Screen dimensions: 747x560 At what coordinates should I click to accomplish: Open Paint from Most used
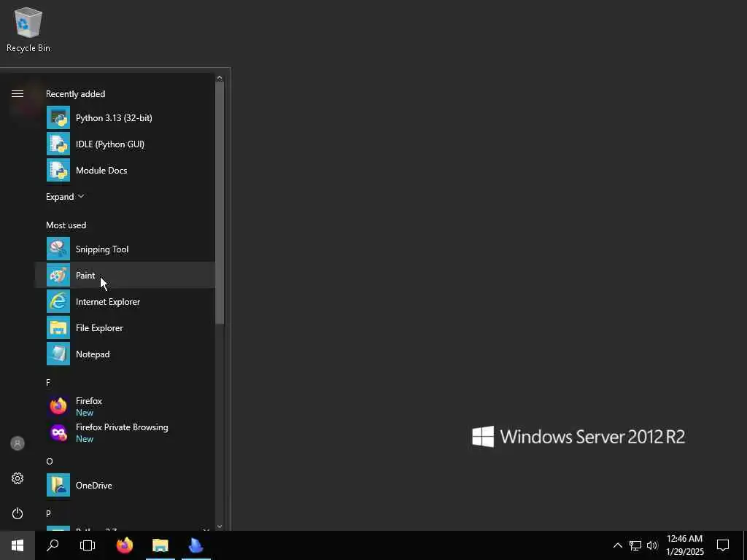point(125,275)
